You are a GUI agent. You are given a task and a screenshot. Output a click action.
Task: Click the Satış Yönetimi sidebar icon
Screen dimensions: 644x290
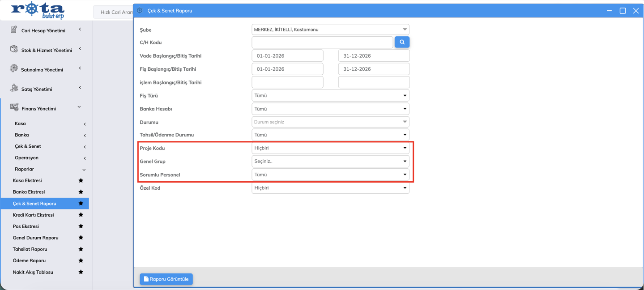tap(14, 88)
